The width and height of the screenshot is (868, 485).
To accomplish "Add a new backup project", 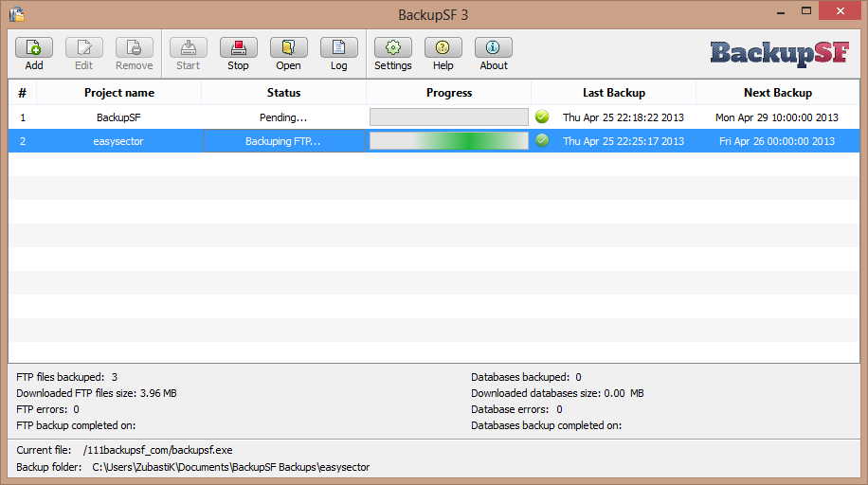I will [34, 54].
